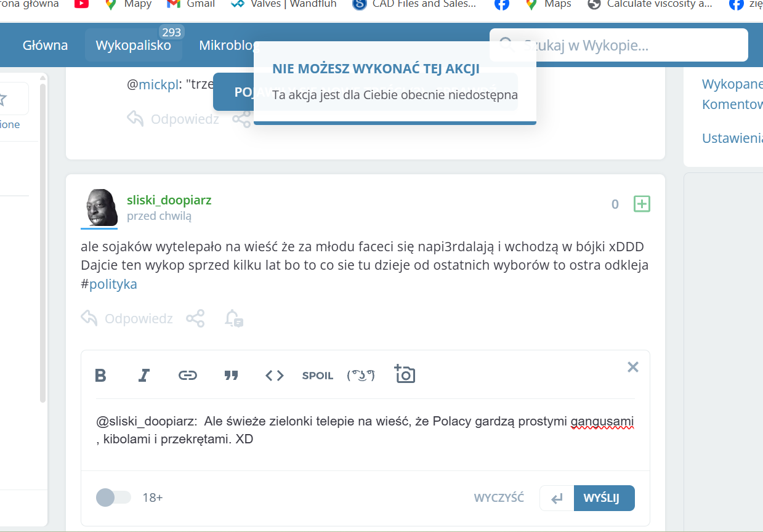Close the reply editor with X
This screenshot has width=763, height=532.
click(x=632, y=367)
